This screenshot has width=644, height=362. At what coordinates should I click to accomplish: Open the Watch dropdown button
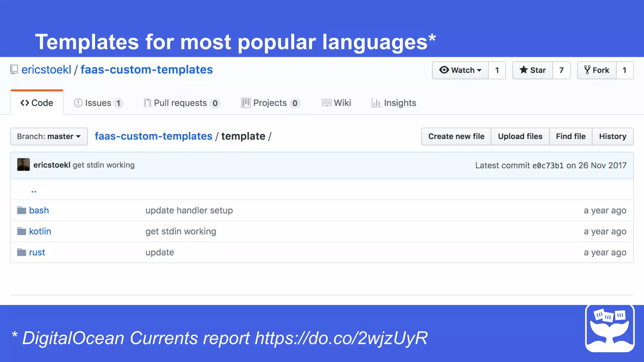point(460,70)
